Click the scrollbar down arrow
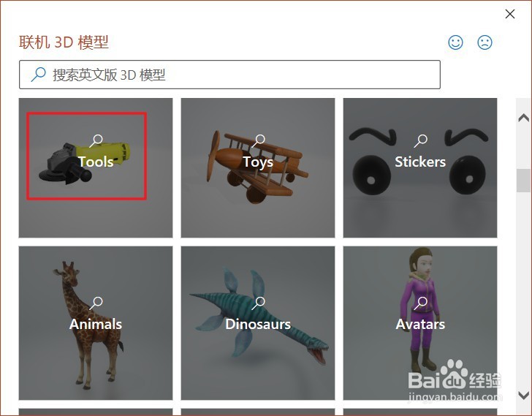Viewport: 532px width, 416px height. click(523, 395)
